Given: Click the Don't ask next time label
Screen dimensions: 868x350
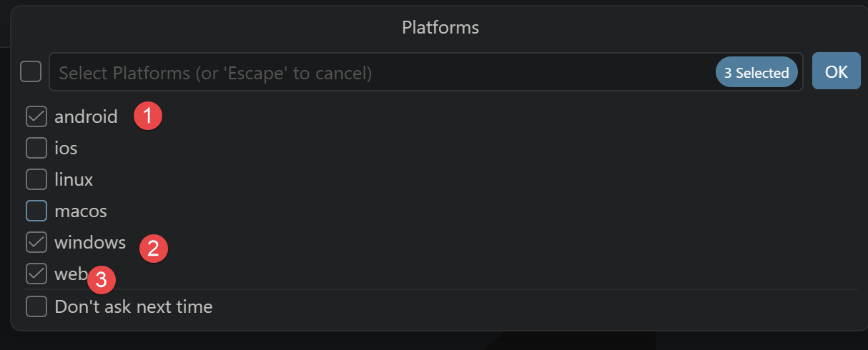Looking at the screenshot, I should 134,306.
